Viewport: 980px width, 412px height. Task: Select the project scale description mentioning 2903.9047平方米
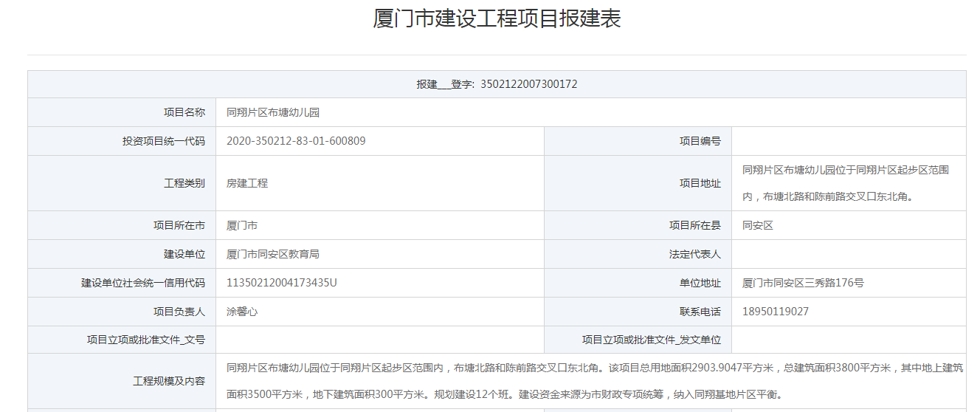[595, 381]
